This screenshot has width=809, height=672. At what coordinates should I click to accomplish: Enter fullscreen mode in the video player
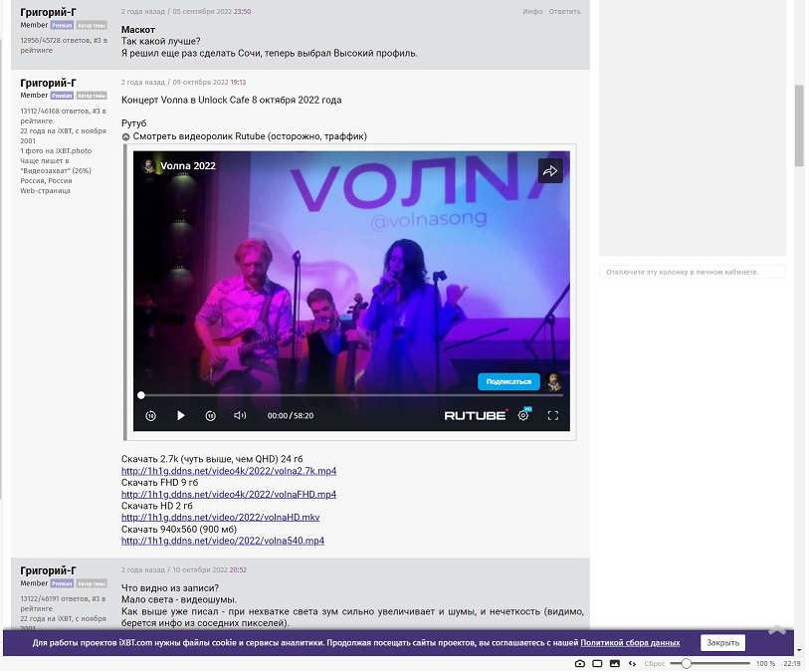click(553, 415)
